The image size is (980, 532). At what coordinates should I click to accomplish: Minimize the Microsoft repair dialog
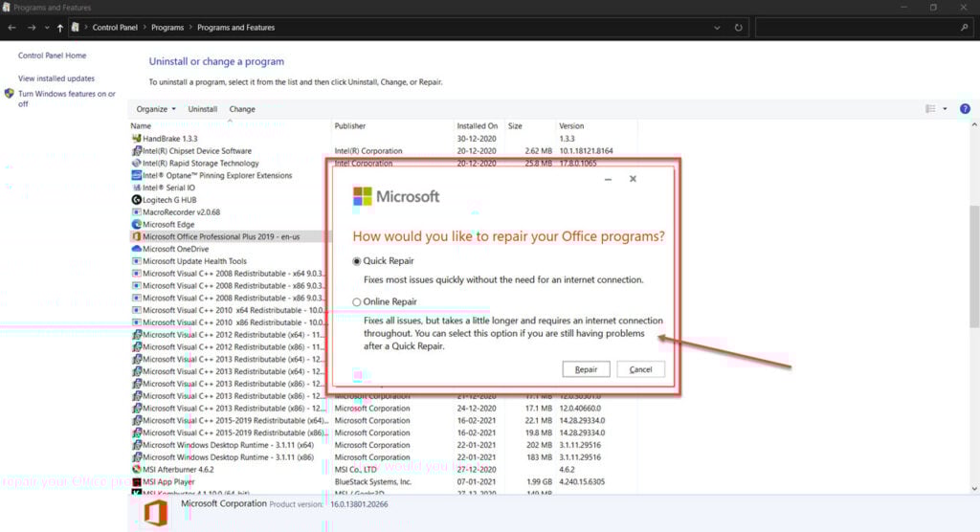[608, 180]
